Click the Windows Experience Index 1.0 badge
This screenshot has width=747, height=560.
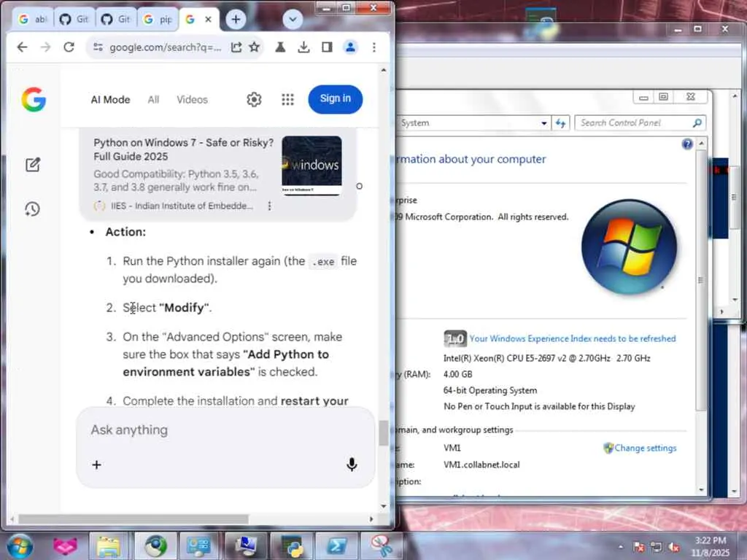point(454,338)
